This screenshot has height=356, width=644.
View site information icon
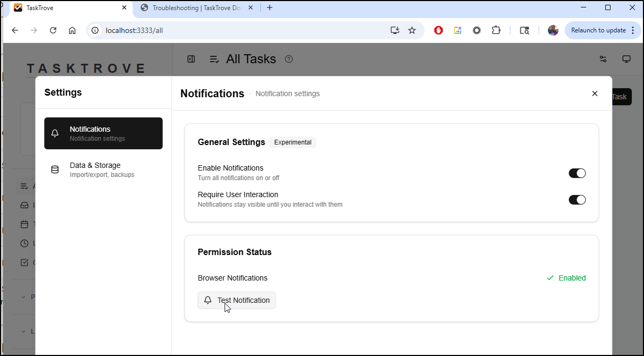pyautogui.click(x=95, y=30)
